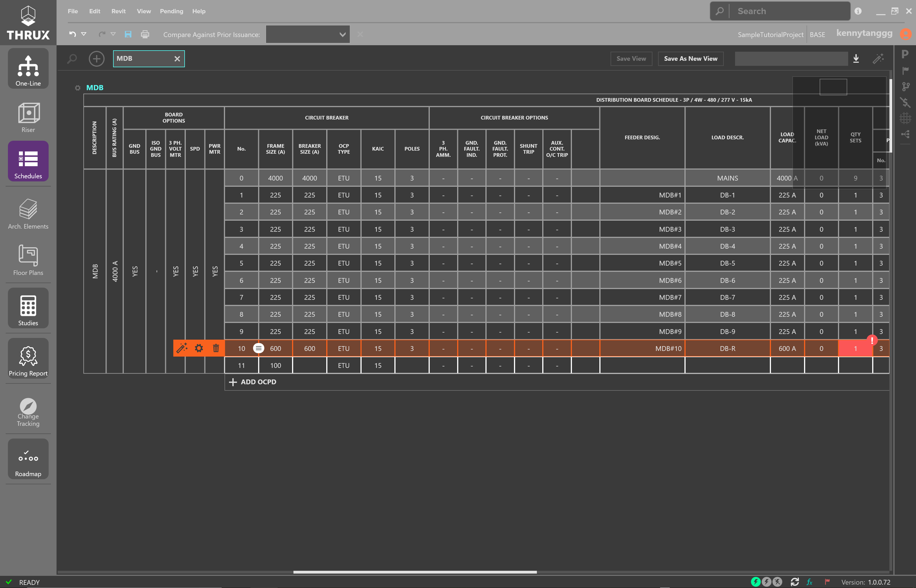
Task: Open the Revit menu
Action: pyautogui.click(x=118, y=11)
